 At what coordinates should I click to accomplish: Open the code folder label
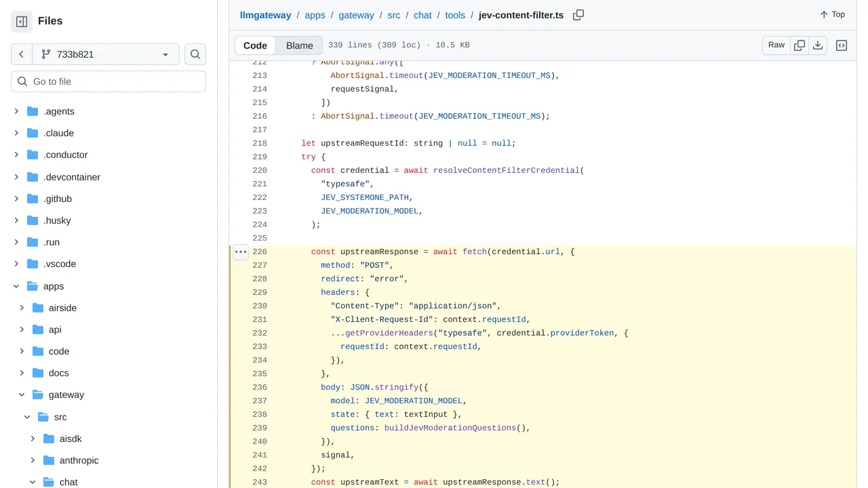[59, 351]
